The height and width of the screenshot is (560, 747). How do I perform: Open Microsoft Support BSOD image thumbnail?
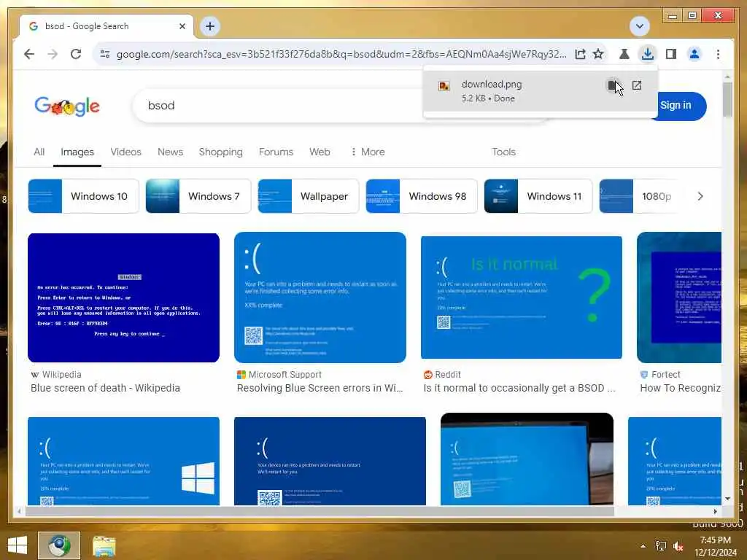point(320,297)
